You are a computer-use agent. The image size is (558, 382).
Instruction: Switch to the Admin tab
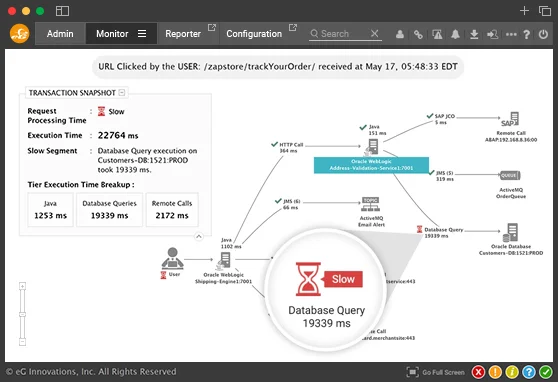60,34
